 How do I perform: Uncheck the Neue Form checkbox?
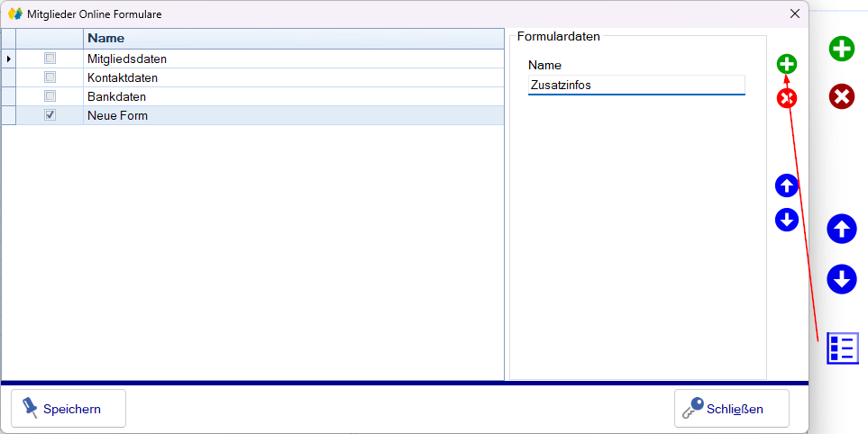(x=50, y=115)
